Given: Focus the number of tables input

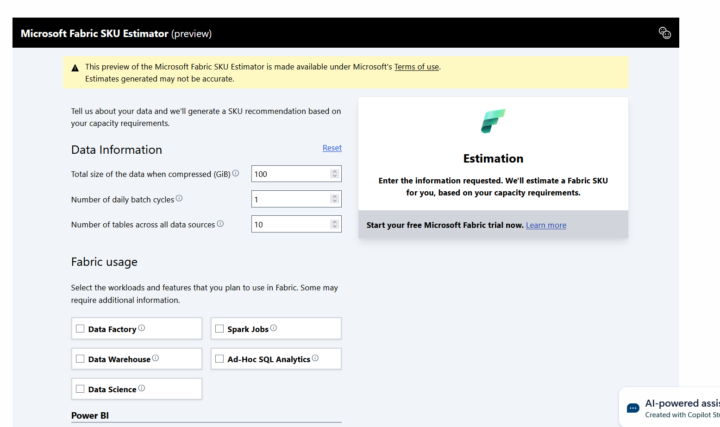Looking at the screenshot, I should coord(296,224).
